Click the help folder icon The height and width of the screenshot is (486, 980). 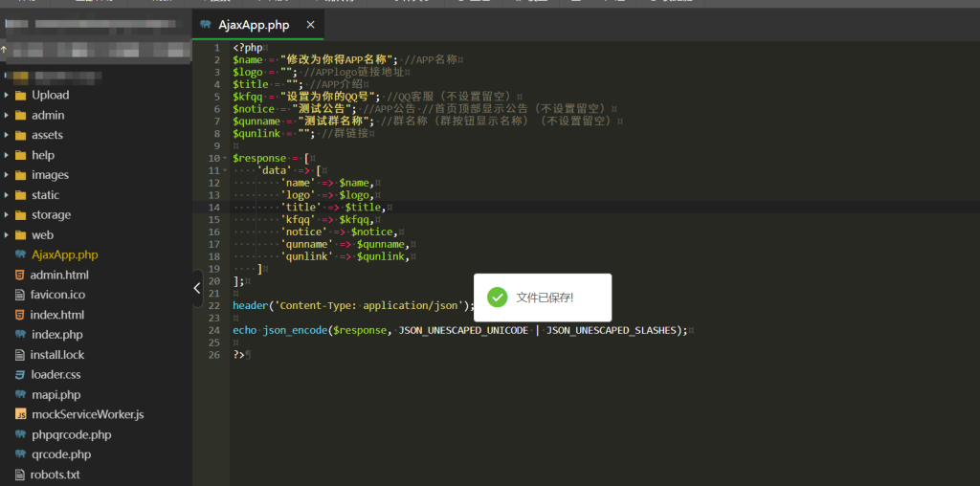click(21, 156)
